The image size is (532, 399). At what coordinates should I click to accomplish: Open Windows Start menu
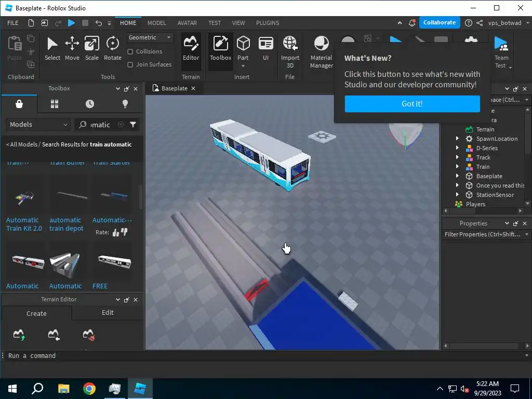coord(12,389)
